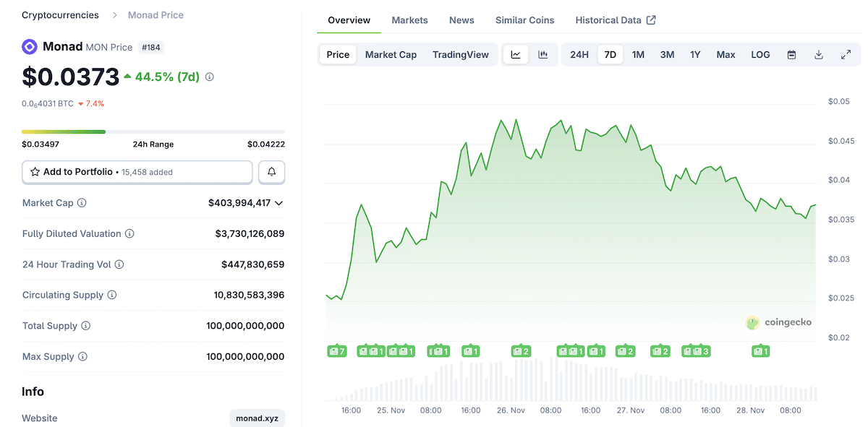Expand chart to fullscreen

click(846, 55)
